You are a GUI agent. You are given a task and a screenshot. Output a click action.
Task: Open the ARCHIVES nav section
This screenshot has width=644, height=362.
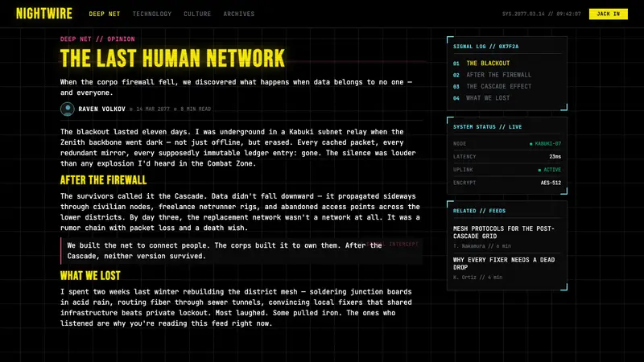[x=238, y=14]
